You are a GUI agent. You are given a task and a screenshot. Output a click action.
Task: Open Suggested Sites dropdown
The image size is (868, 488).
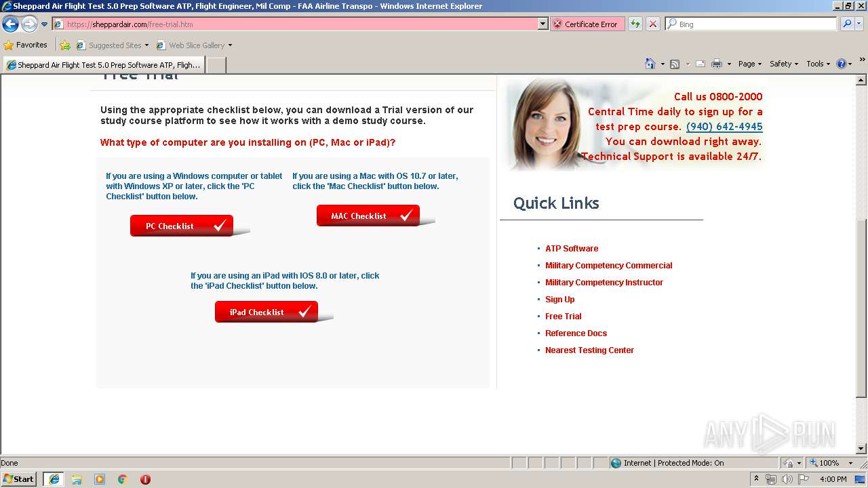(x=113, y=45)
